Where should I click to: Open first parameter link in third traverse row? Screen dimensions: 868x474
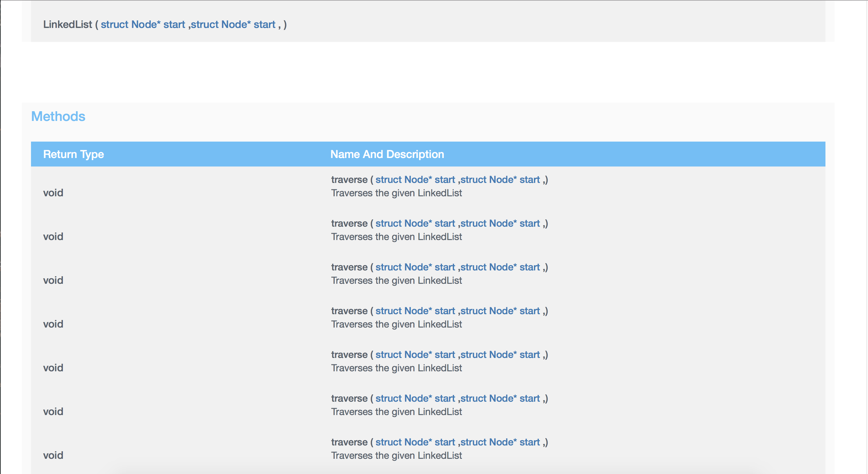coord(415,267)
